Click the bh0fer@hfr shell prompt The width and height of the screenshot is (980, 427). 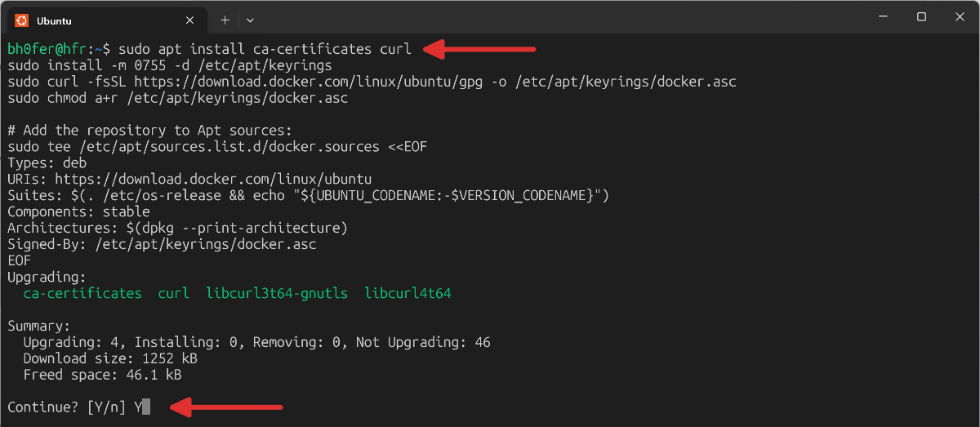[x=46, y=49]
